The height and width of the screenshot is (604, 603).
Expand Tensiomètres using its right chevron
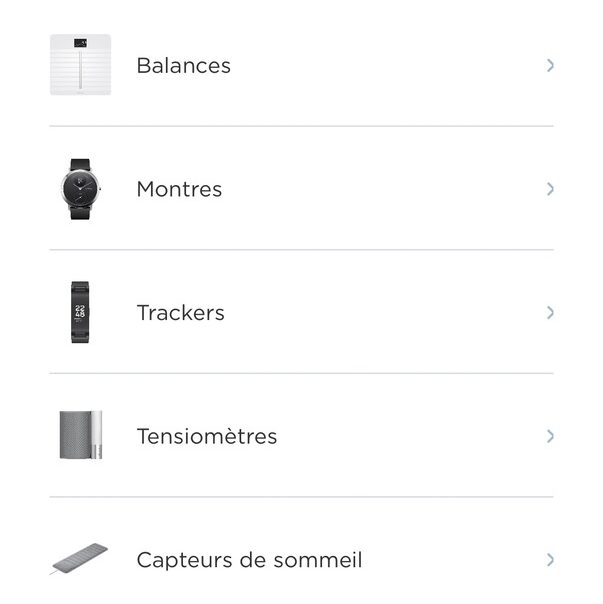pos(550,436)
